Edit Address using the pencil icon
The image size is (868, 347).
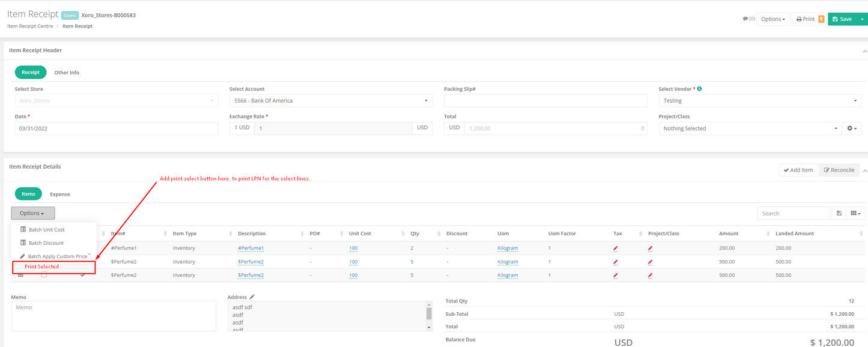pyautogui.click(x=252, y=297)
